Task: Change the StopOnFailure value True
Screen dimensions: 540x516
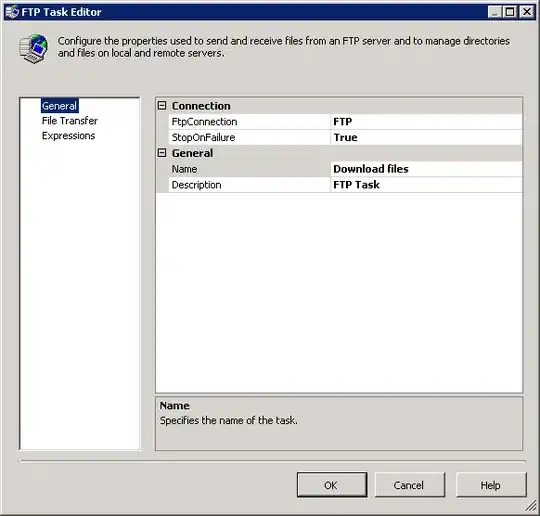Action: 426,137
